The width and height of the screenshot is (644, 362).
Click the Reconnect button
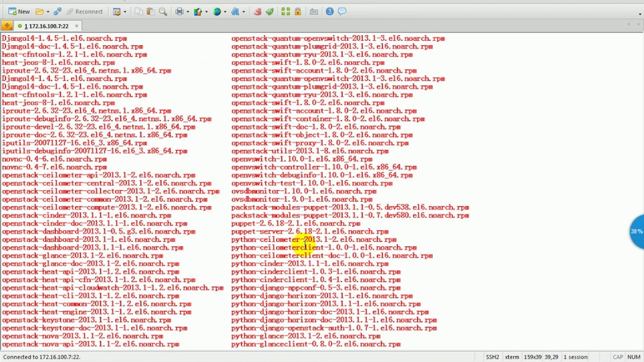coord(85,11)
